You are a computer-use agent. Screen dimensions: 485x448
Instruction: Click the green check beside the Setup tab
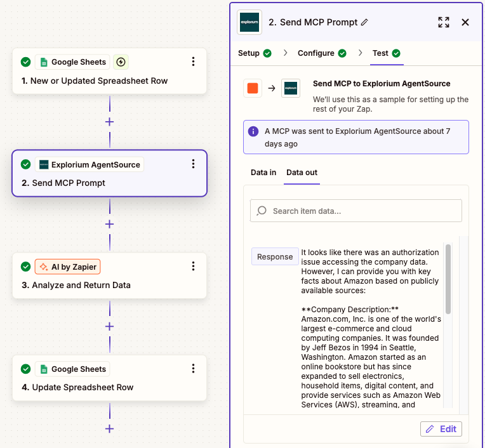click(x=267, y=53)
